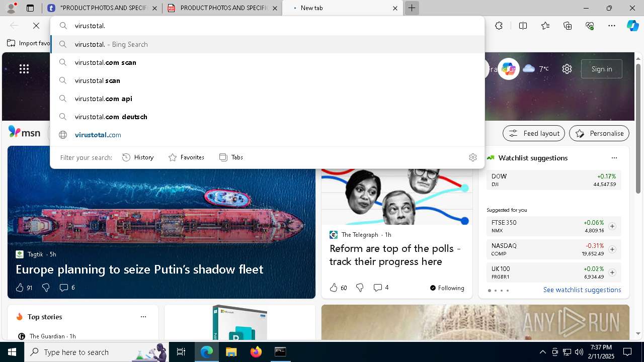The height and width of the screenshot is (362, 644).
Task: Open the Favorites star icon in toolbar
Action: 545,26
